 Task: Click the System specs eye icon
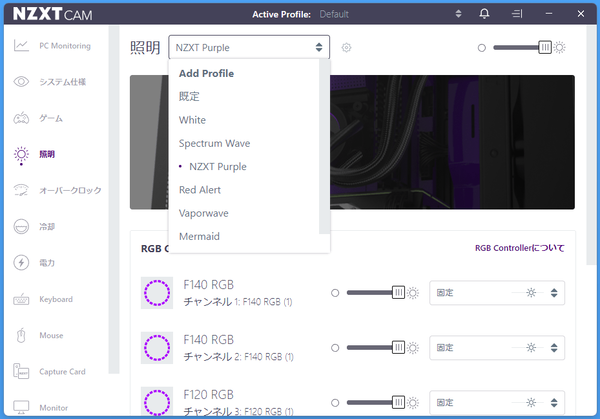click(x=21, y=82)
